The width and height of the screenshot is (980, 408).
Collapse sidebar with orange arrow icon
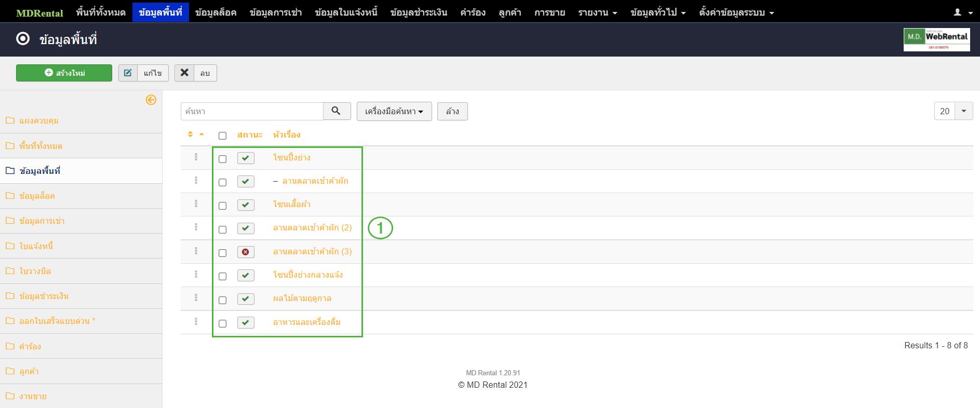pyautogui.click(x=151, y=100)
